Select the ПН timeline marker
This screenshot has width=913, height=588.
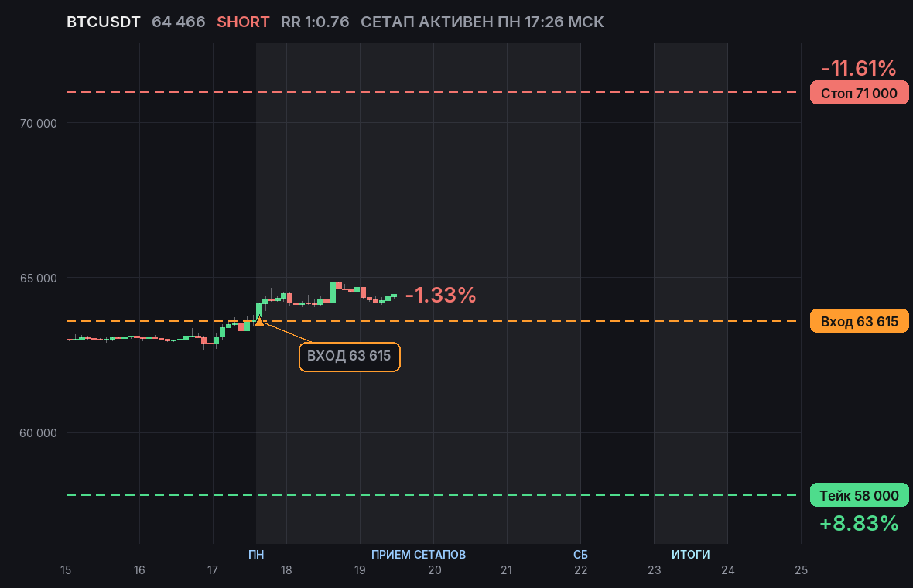(256, 554)
